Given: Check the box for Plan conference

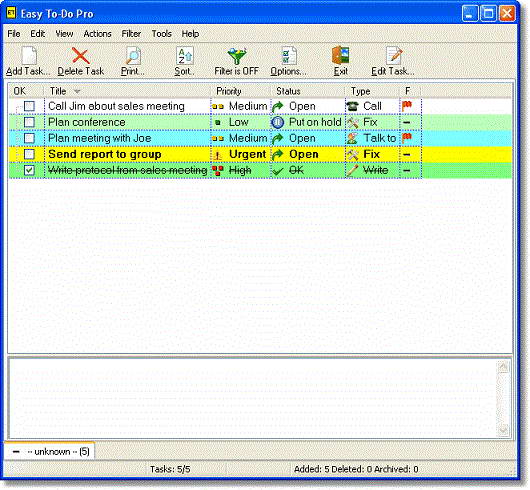Looking at the screenshot, I should click(x=29, y=122).
